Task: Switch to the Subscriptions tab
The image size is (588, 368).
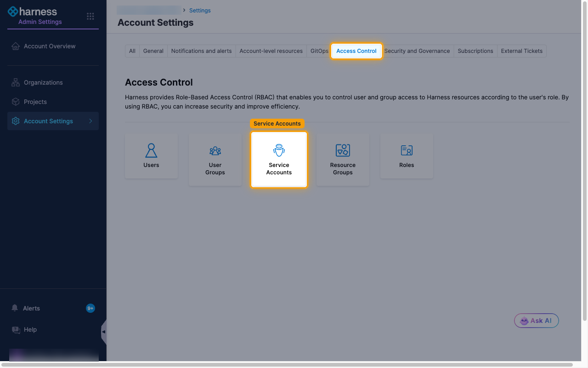Action: [x=475, y=51]
